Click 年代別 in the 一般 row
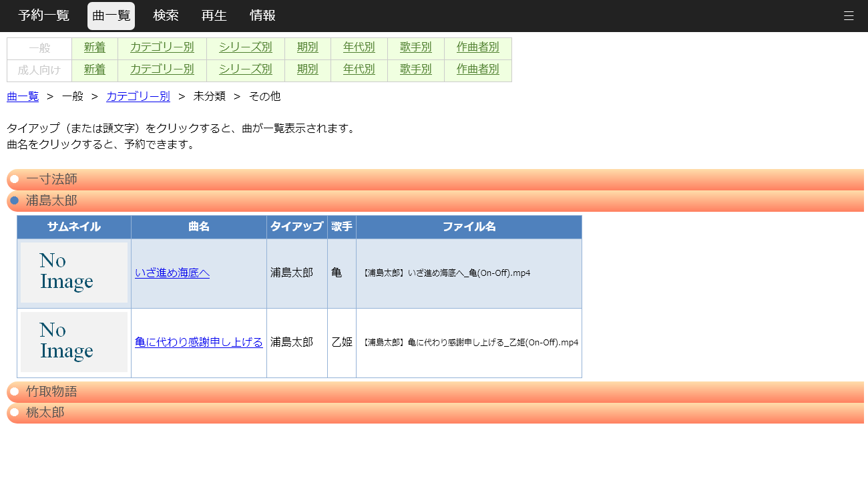Viewport: 868px width, 477px height. click(359, 47)
